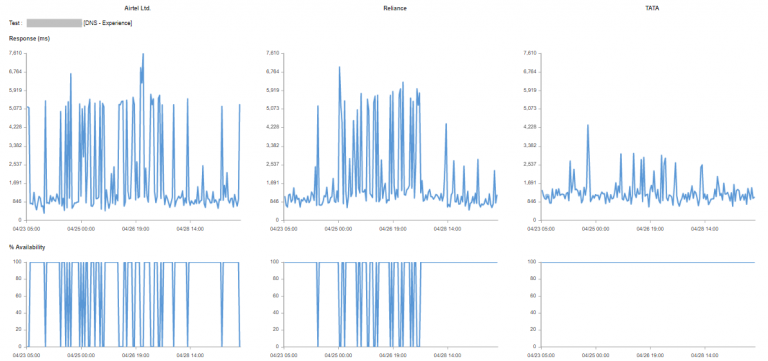Click 04/25 00:00 under Airtel response chart
This screenshot has width=768, height=361.
click(82, 229)
